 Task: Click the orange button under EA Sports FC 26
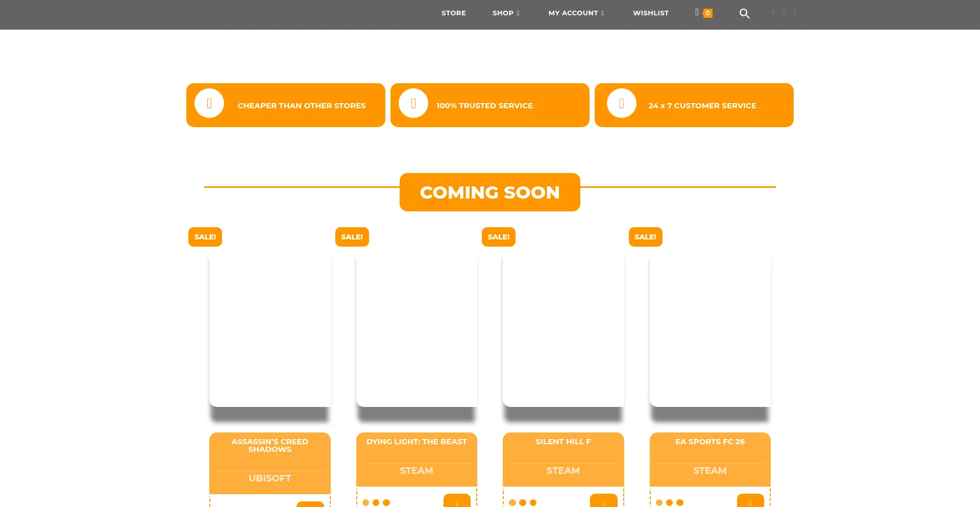pos(750,501)
